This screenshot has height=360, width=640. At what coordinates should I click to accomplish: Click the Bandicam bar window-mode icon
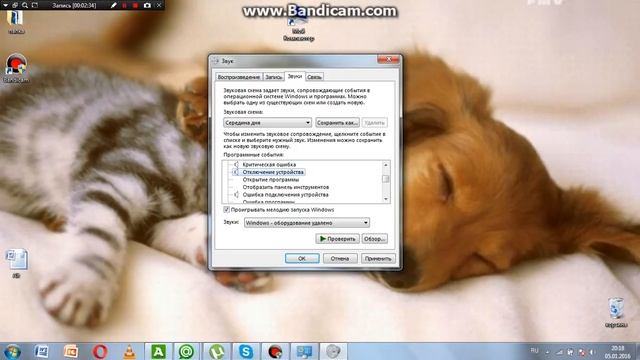pos(15,5)
